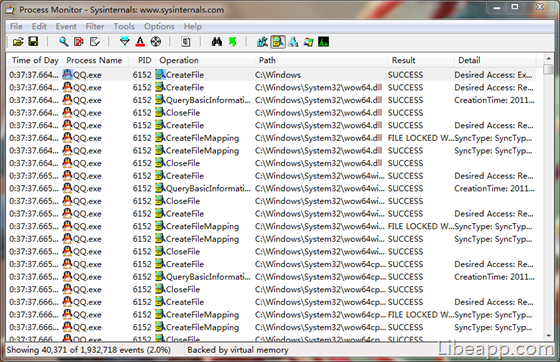Open the Filter menu
The height and width of the screenshot is (362, 560).
pos(95,26)
